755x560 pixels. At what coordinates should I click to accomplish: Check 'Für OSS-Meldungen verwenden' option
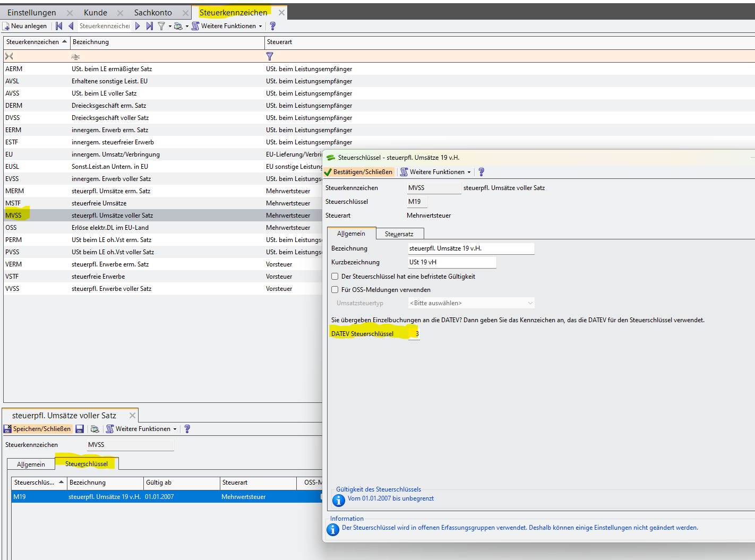click(x=335, y=290)
